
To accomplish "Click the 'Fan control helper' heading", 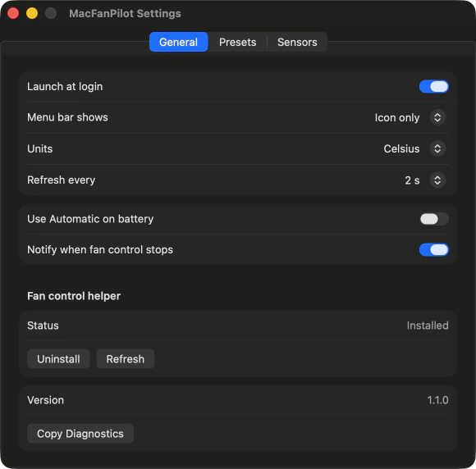I will [x=74, y=296].
